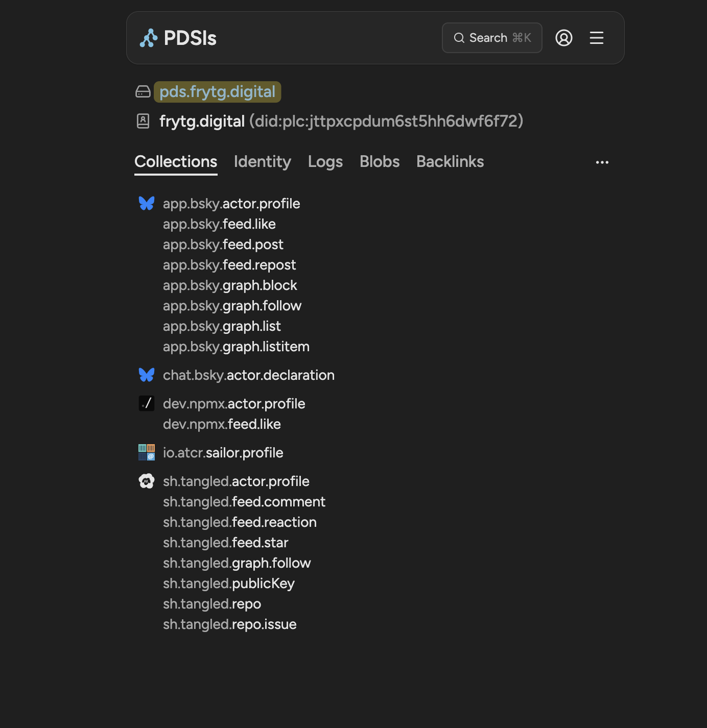Screen dimensions: 707x728
Task: Open the pds.frytg.digital link
Action: coord(218,92)
